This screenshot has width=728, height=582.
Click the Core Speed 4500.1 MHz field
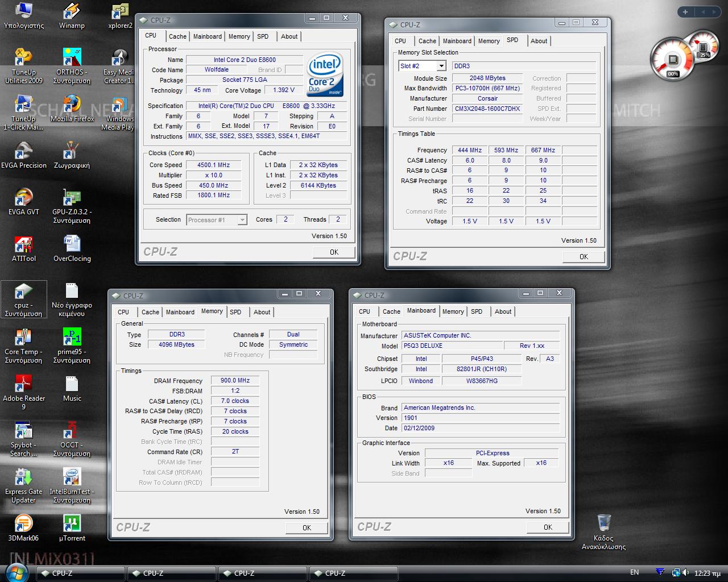[x=214, y=165]
